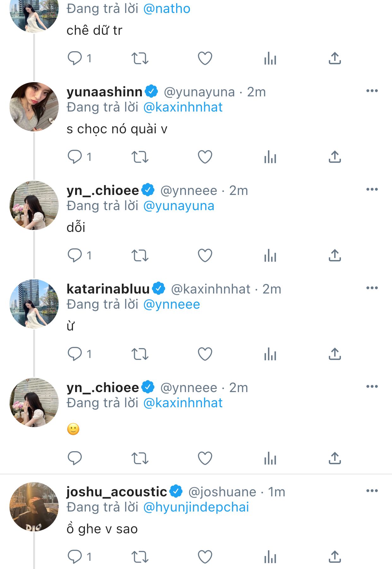Image resolution: width=392 pixels, height=569 pixels.
Task: Open more options on joshu_acoustic's tweet
Action: point(372,491)
